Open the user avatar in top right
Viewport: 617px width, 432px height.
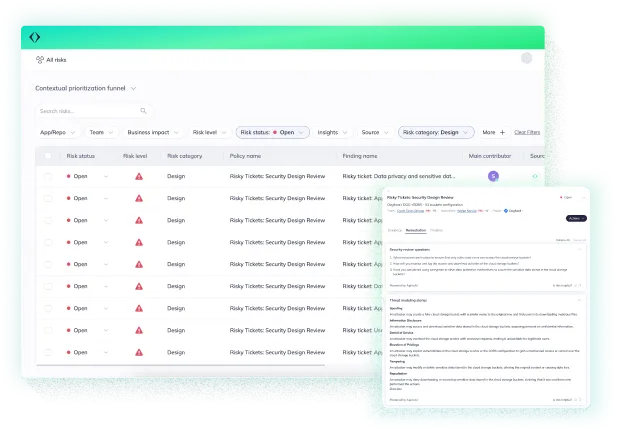526,58
